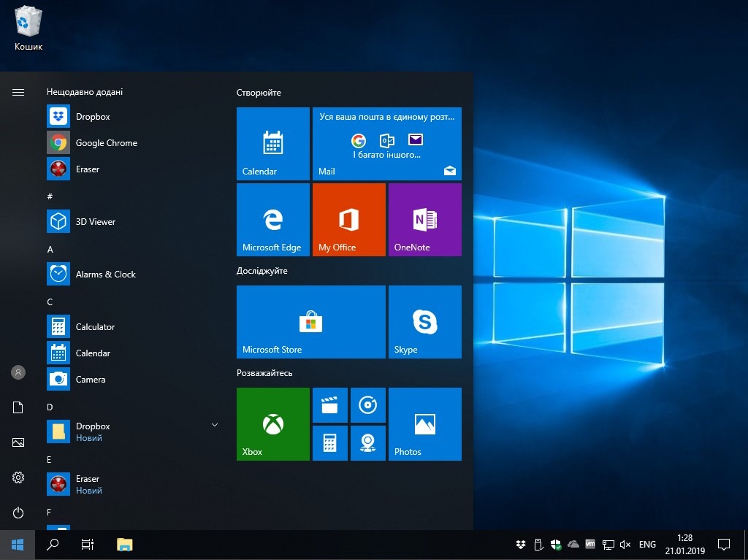Launch the Skype tile
This screenshot has height=560, width=748.
pyautogui.click(x=424, y=322)
